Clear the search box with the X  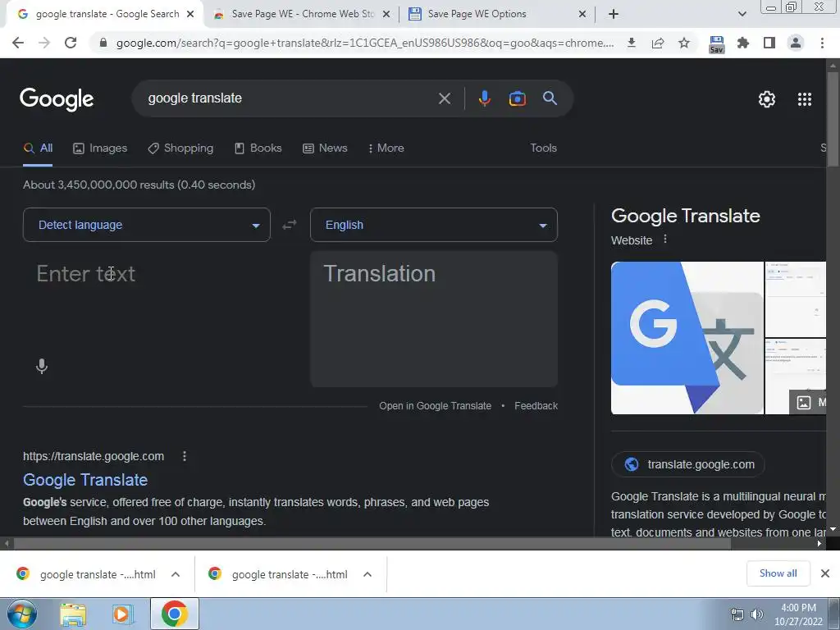444,98
